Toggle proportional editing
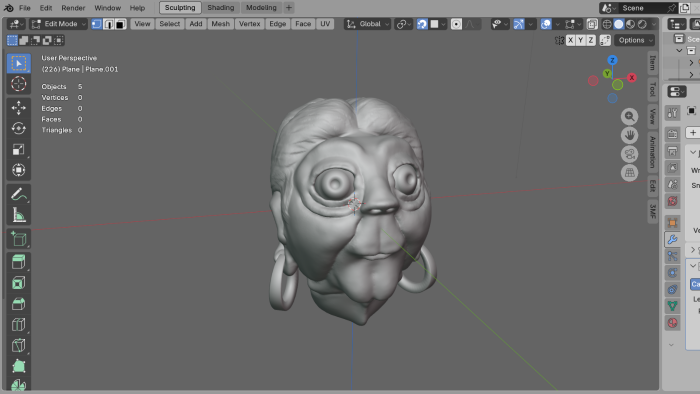The image size is (700, 394). 456,24
